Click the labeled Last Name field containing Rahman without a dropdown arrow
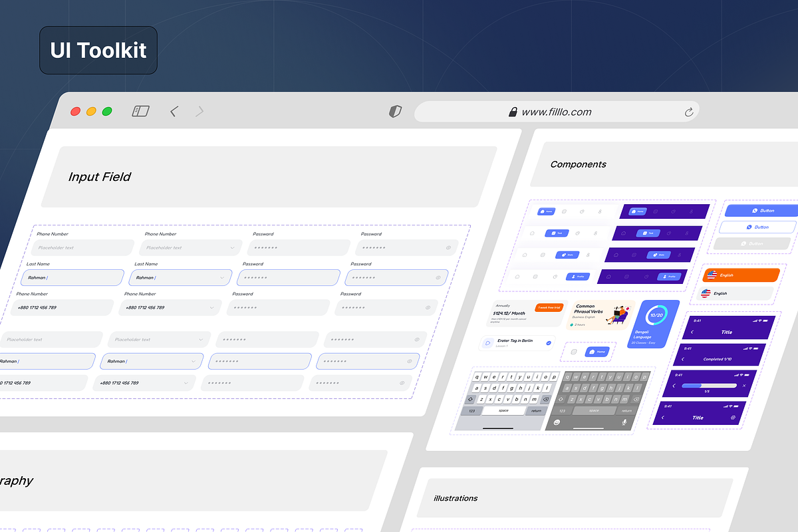The image size is (798, 532). (x=72, y=277)
